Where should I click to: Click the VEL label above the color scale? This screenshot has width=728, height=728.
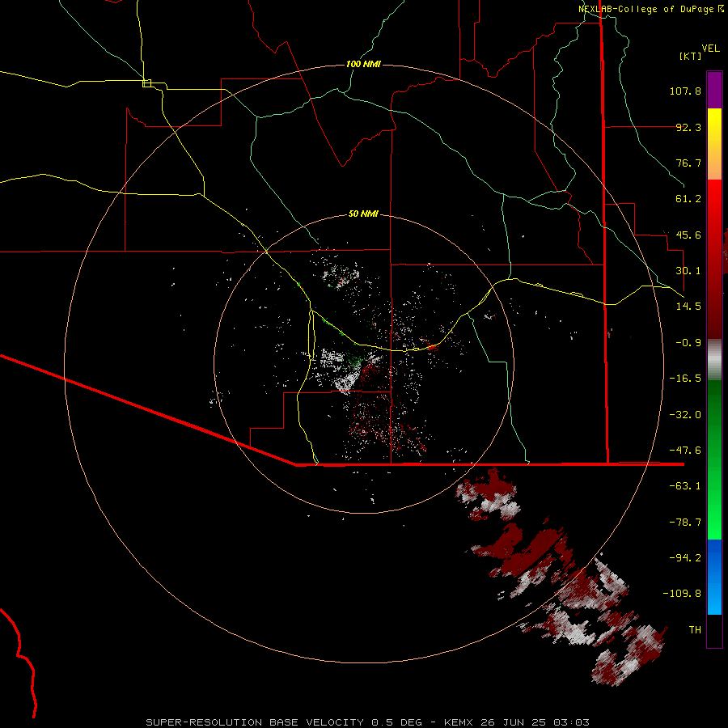(x=710, y=49)
